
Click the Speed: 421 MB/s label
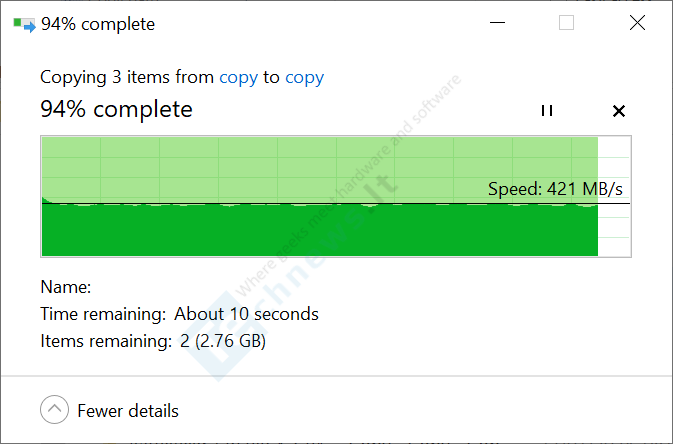[555, 189]
